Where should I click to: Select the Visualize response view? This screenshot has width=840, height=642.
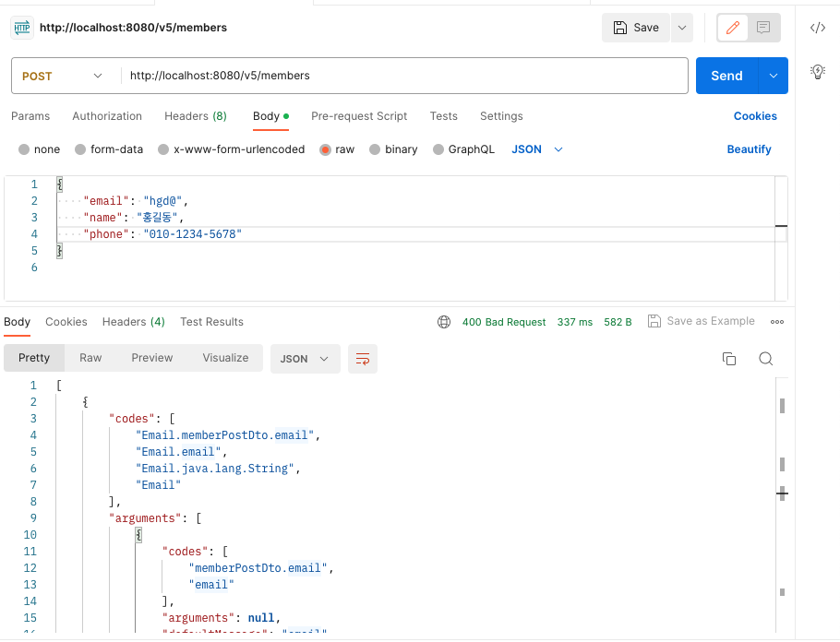[225, 358]
